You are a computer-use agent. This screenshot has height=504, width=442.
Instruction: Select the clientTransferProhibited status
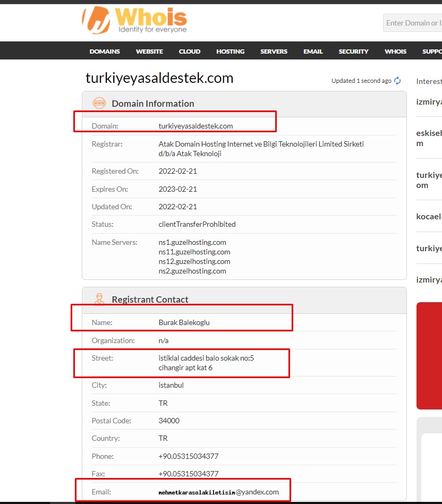(x=197, y=224)
